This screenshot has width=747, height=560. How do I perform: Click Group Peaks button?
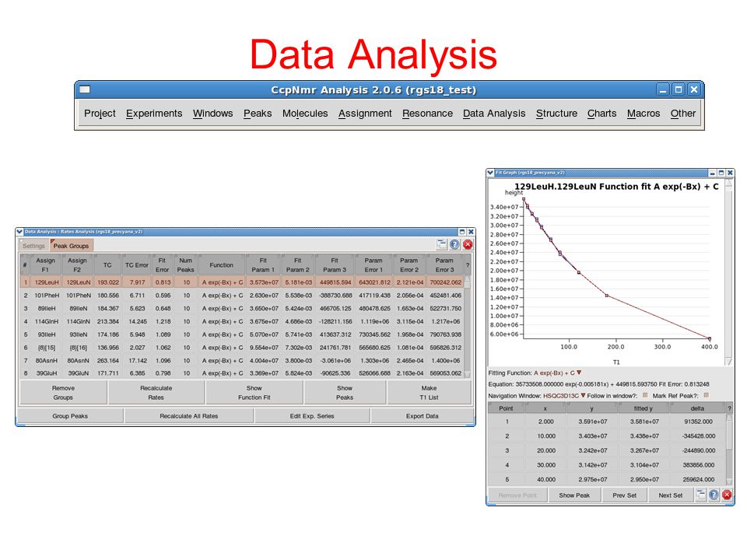70,415
